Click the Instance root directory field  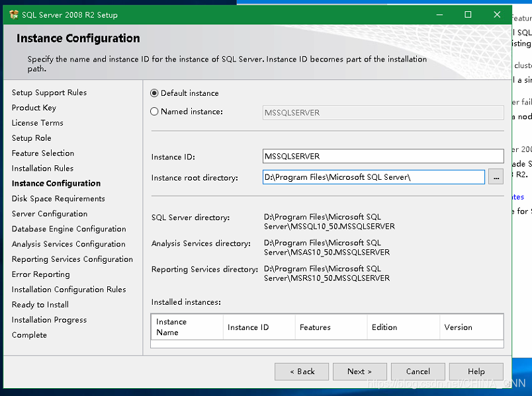coord(374,177)
